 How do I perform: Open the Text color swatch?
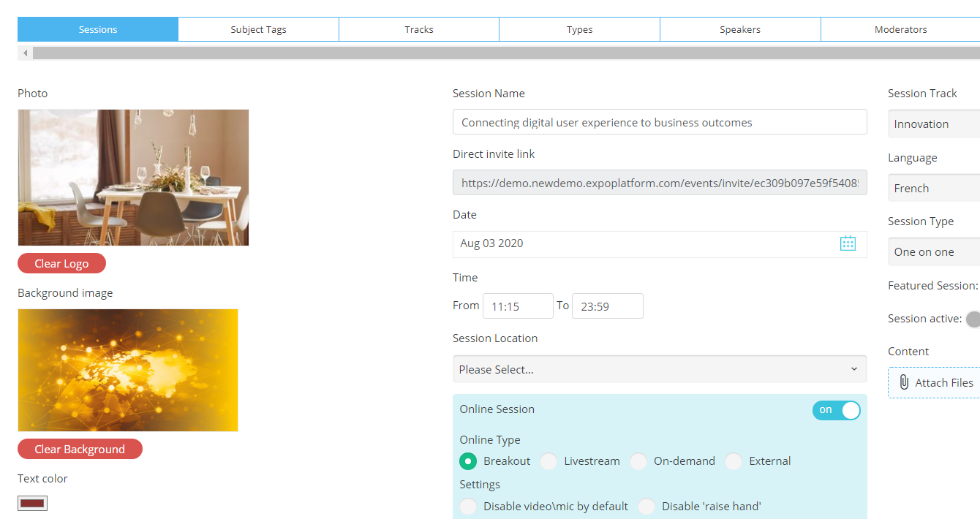33,503
